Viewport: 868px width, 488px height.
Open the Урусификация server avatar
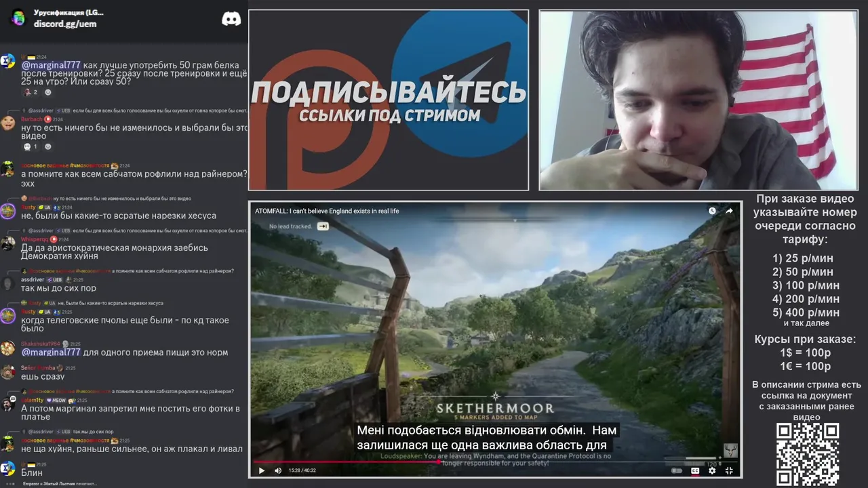(x=18, y=18)
